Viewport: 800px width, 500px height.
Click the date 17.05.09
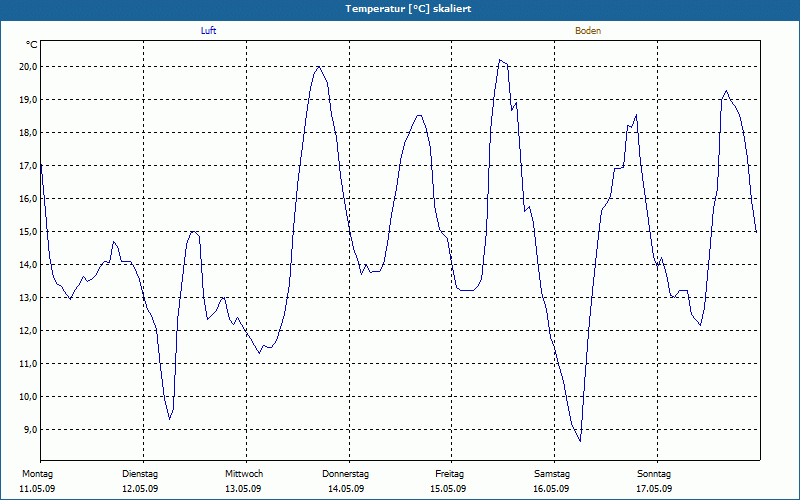tap(654, 489)
